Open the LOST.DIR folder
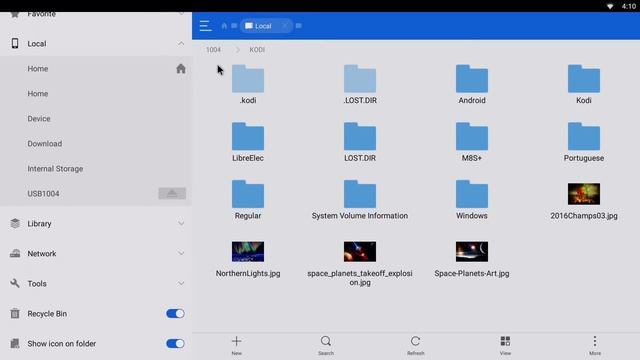This screenshot has height=360, width=640. click(x=360, y=142)
